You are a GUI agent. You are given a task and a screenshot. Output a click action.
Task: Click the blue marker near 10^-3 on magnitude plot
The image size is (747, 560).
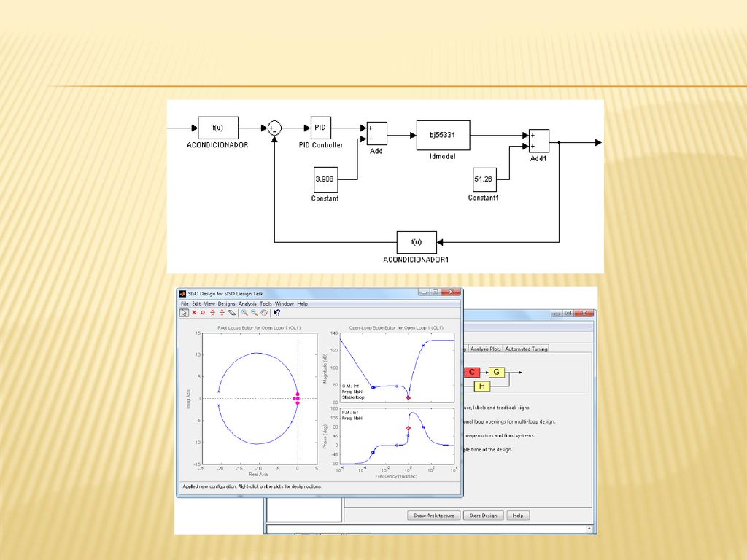(373, 388)
